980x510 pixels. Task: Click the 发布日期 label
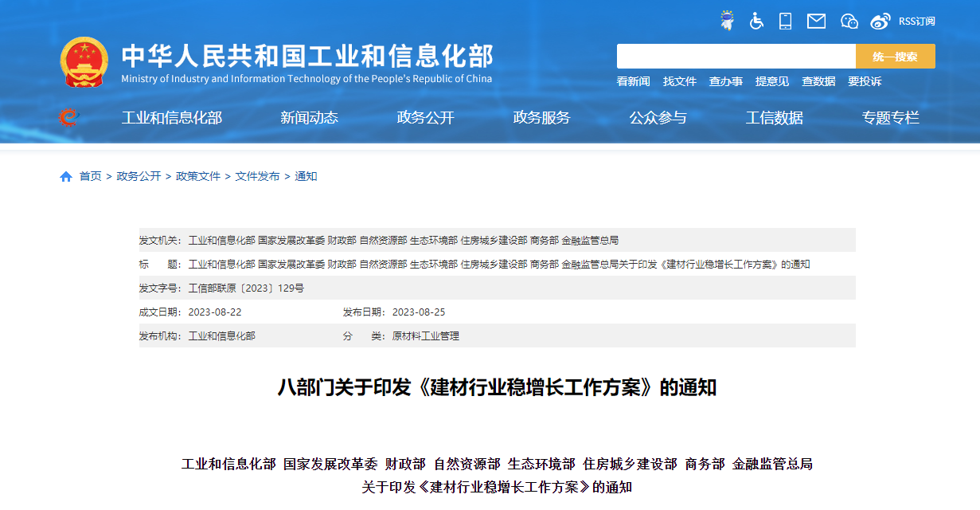365,312
